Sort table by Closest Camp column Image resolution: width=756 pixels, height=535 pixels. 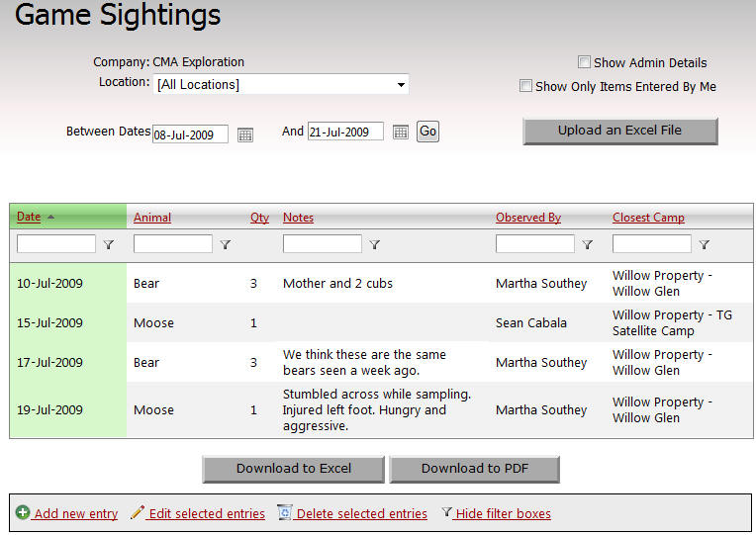648,218
